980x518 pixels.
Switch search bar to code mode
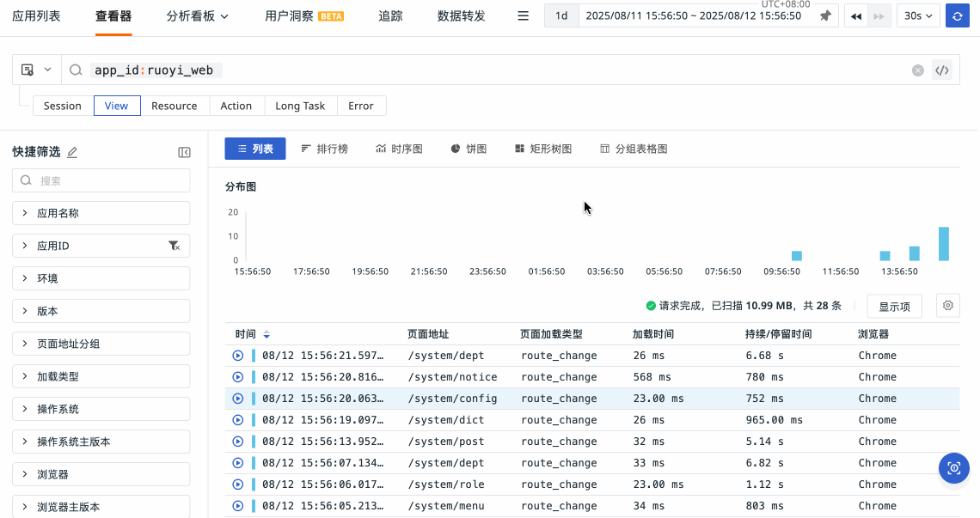942,70
